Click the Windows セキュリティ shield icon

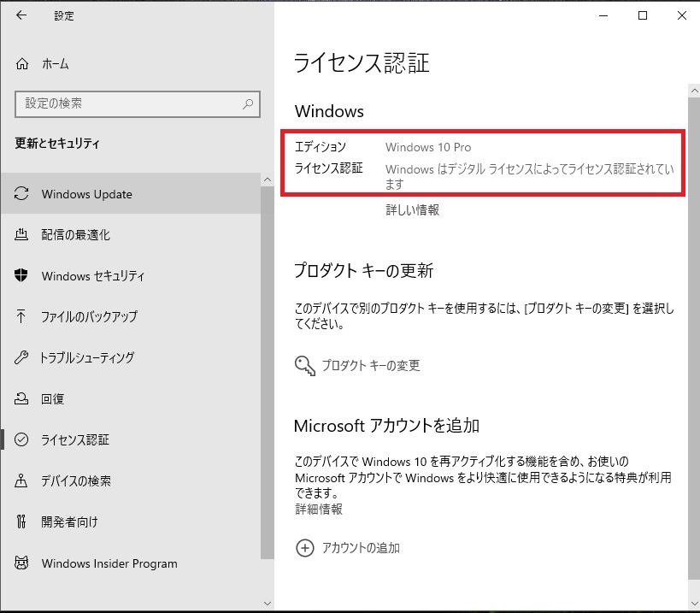pos(21,275)
